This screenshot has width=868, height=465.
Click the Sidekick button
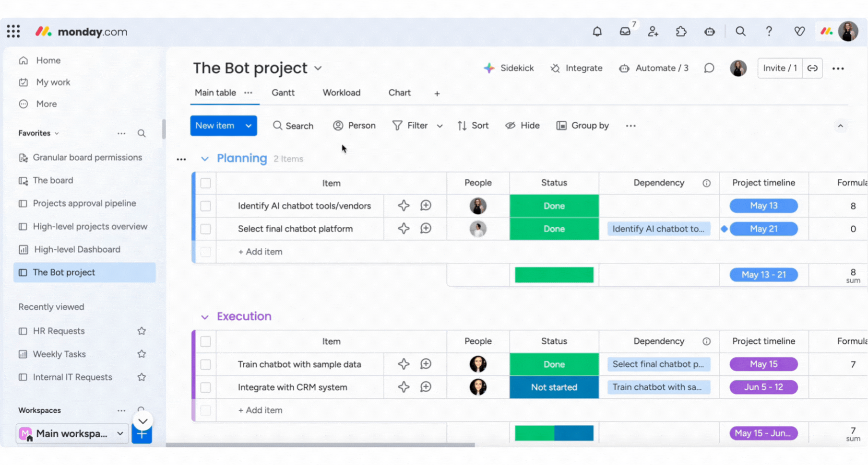click(509, 68)
